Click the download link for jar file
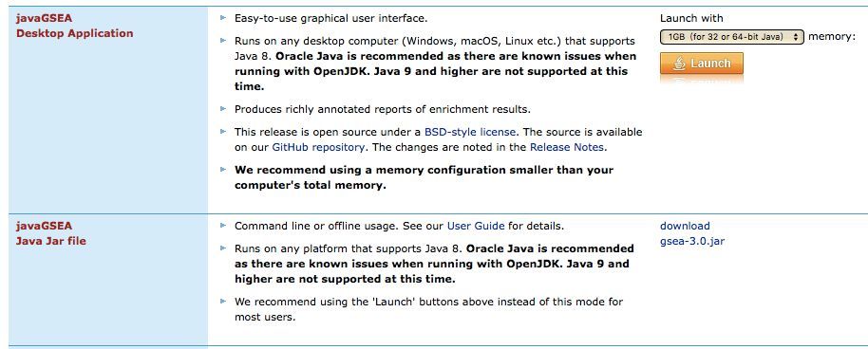This screenshot has width=868, height=349. click(685, 226)
